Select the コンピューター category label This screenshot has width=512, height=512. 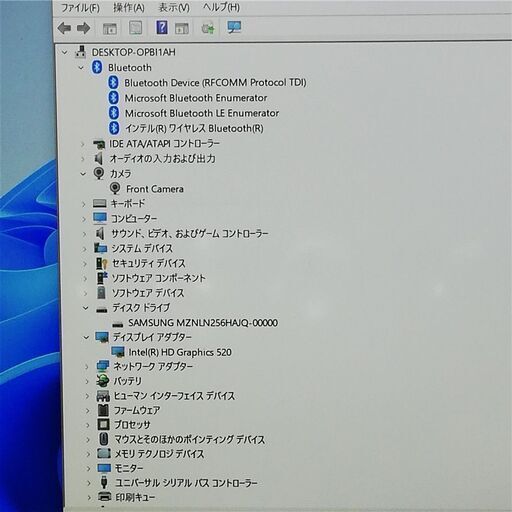click(x=134, y=219)
